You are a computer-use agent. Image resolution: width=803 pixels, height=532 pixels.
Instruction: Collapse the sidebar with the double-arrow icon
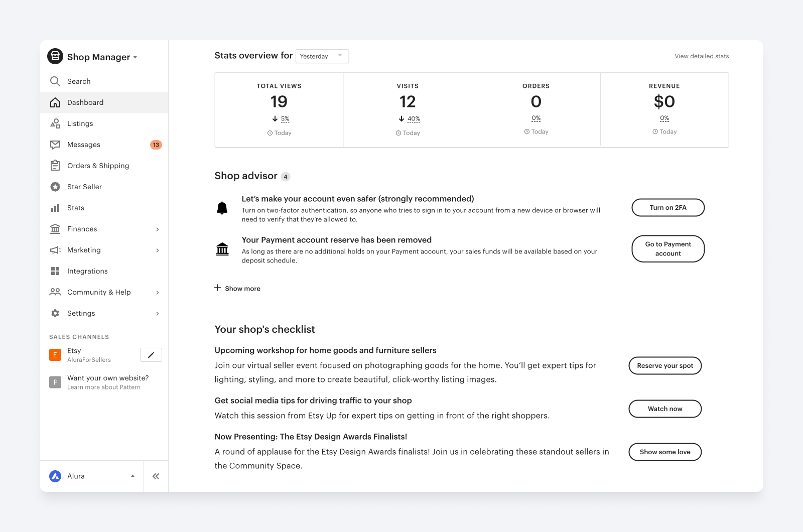click(x=156, y=476)
